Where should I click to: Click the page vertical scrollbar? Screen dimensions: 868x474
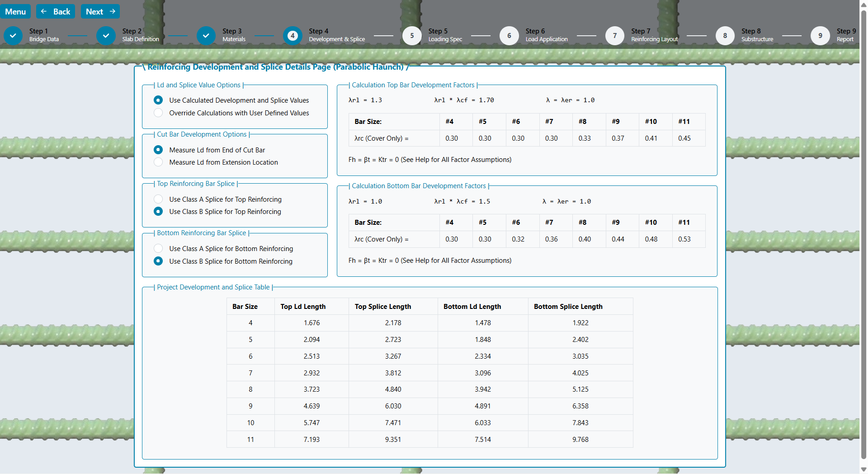point(863,226)
